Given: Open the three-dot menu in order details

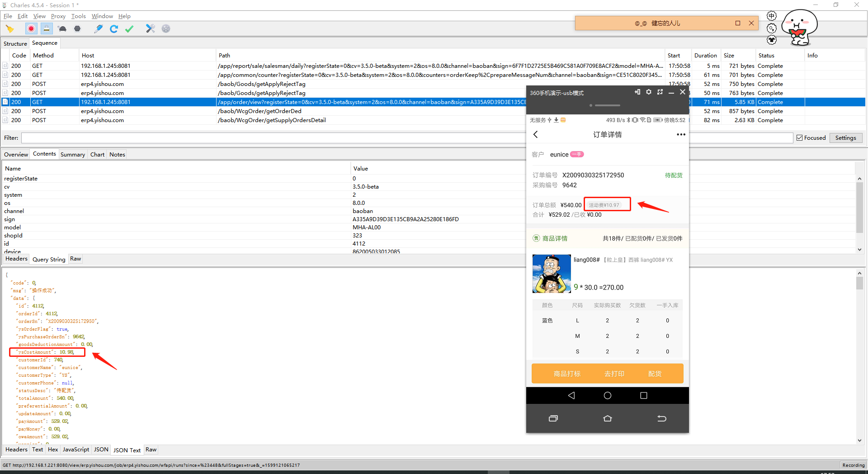Looking at the screenshot, I should 681,134.
